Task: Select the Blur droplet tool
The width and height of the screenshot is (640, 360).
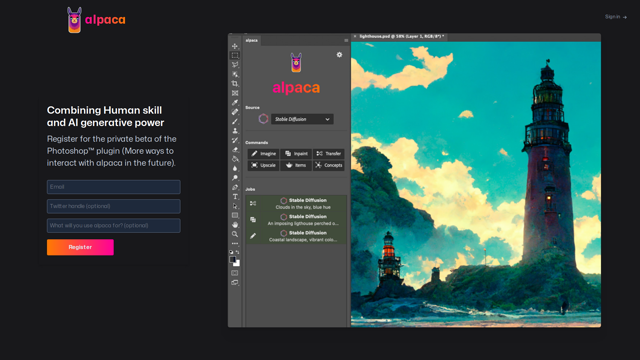Action: (235, 168)
